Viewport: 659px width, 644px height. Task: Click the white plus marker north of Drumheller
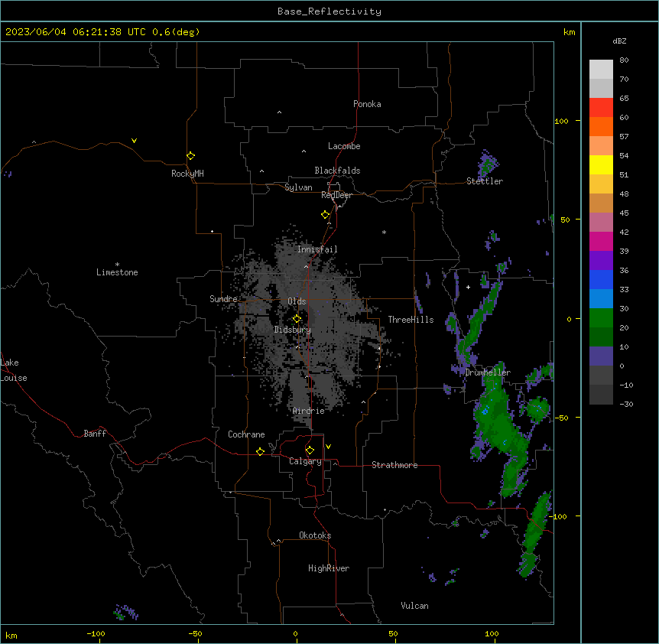468,287
